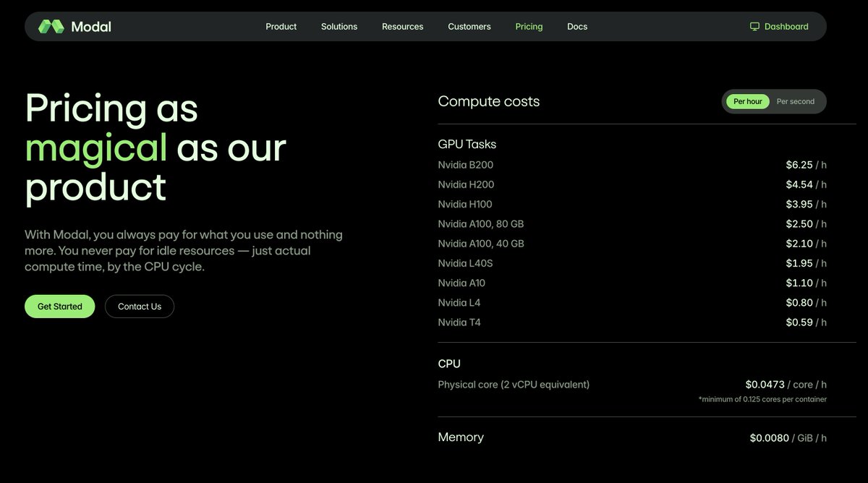Click the Compute costs heading
Viewport: 868px width, 483px height.
click(489, 101)
